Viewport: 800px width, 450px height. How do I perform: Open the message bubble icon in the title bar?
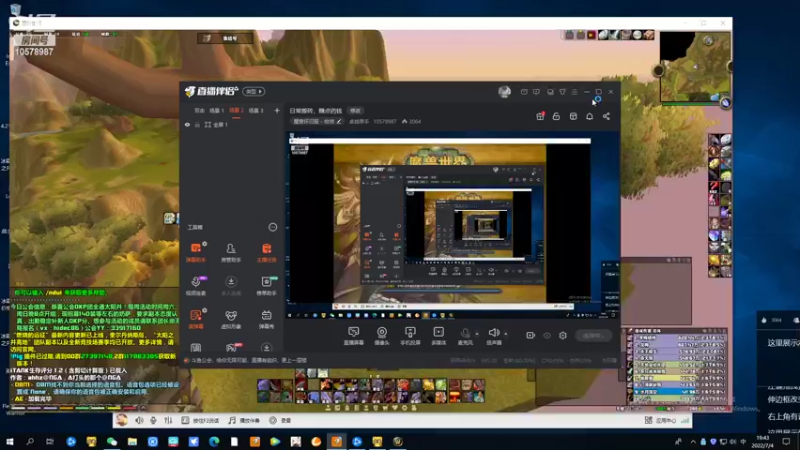coord(536,92)
